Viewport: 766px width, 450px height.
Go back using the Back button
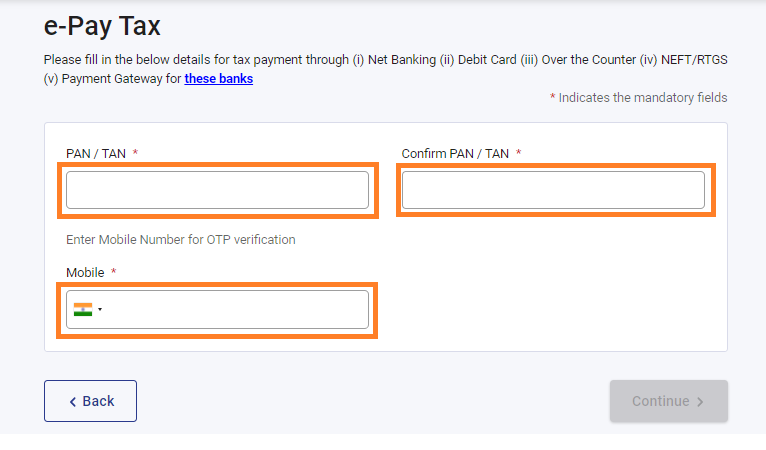[90, 401]
